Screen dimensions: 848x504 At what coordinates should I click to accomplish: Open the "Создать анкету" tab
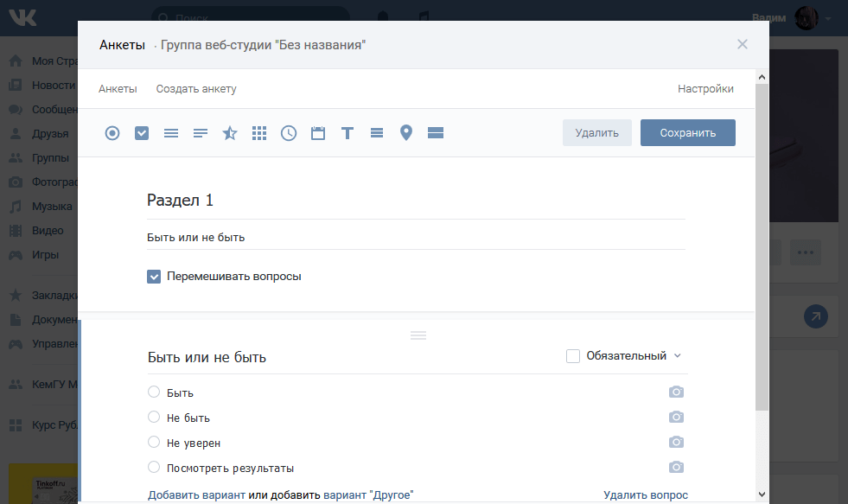tap(196, 89)
